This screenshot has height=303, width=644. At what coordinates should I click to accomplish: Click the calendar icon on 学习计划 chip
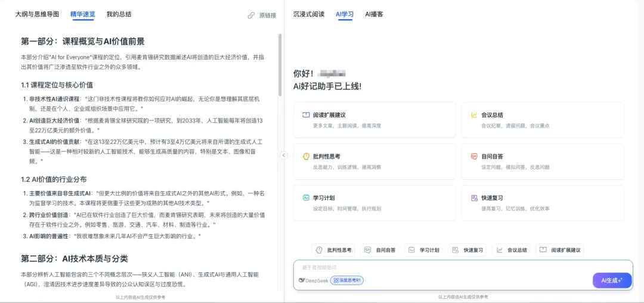pos(411,250)
